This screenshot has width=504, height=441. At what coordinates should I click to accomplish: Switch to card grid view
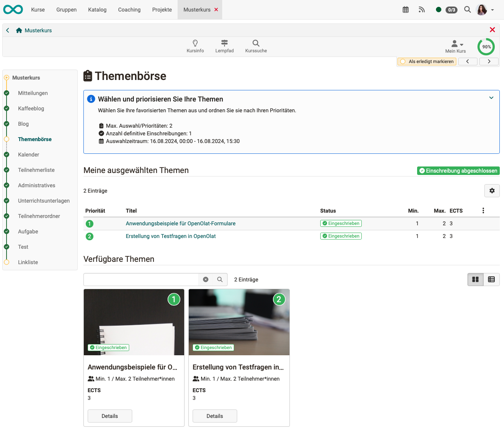[x=476, y=280]
